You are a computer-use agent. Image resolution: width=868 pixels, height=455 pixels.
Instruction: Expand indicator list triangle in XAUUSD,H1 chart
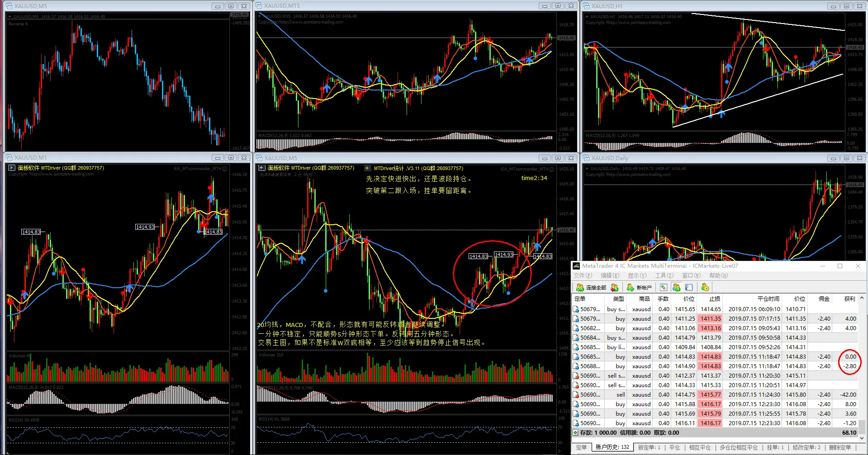tap(587, 17)
